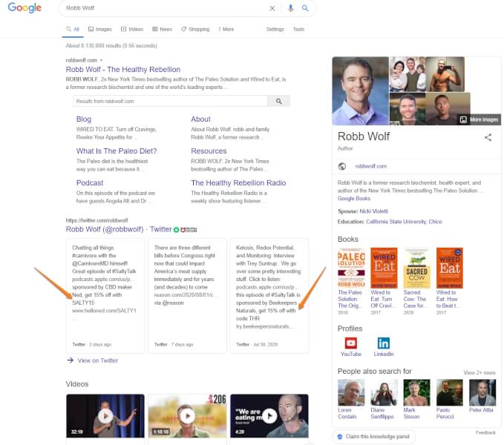Open the 'Wired to Eat: How to Beat t...' book cover
The image size is (504, 445).
pyautogui.click(x=449, y=268)
